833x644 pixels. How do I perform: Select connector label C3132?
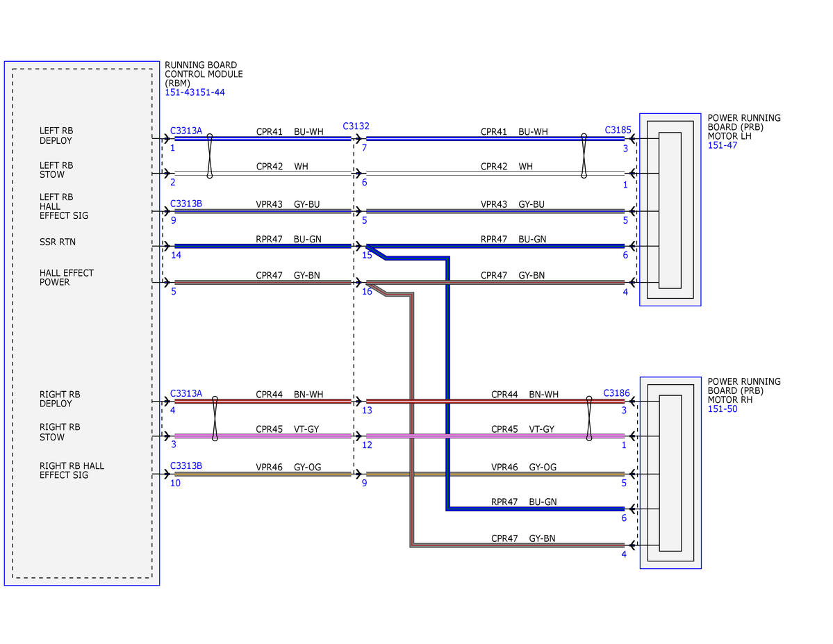coord(356,126)
